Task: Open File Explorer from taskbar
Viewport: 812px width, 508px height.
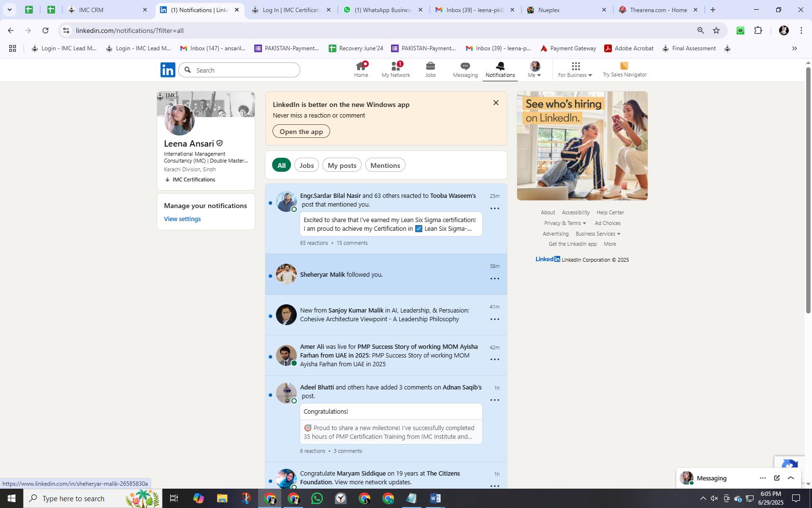Action: tap(222, 498)
